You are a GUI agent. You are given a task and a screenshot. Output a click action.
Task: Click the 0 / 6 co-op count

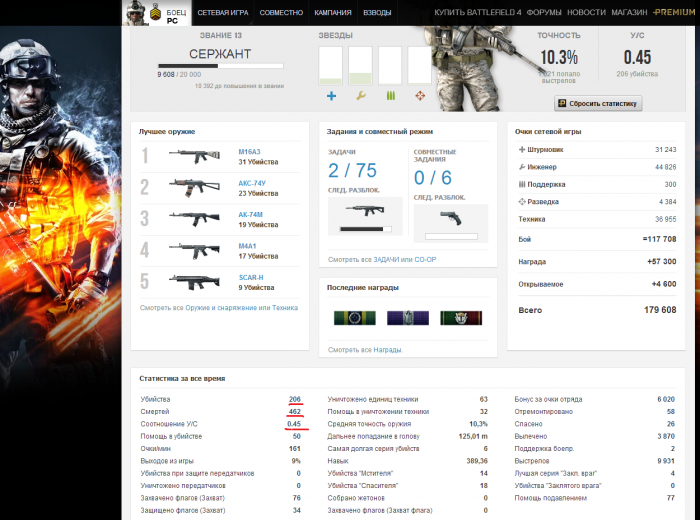tap(433, 178)
